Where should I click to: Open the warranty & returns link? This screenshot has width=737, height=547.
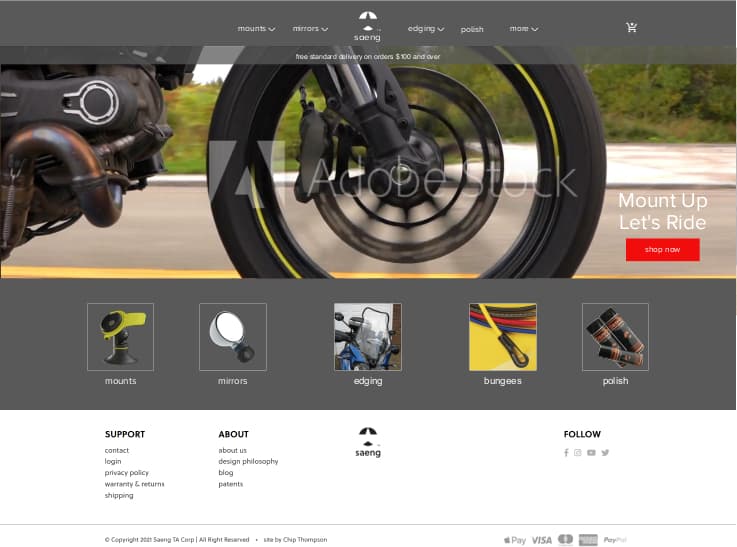pyautogui.click(x=134, y=484)
